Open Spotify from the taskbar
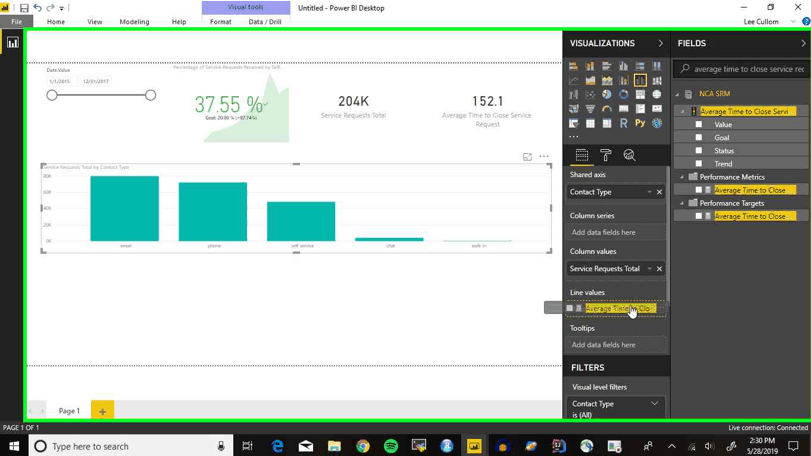811x456 pixels. 391,446
